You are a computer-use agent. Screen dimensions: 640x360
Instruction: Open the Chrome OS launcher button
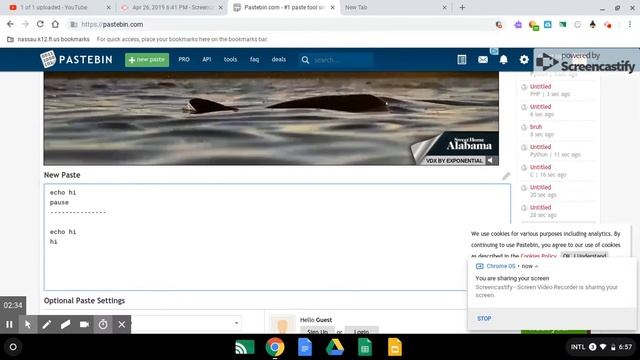tap(13, 347)
